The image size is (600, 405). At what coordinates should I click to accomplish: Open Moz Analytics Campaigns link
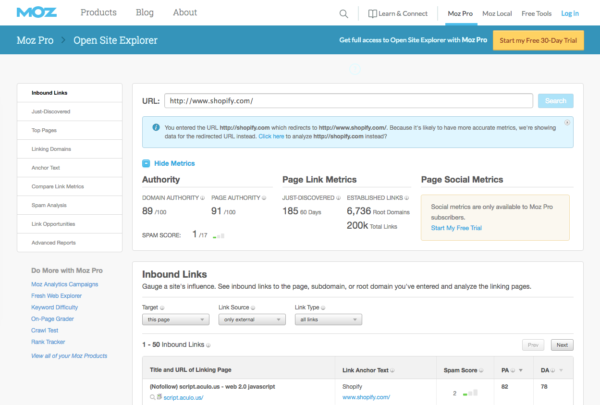pyautogui.click(x=65, y=284)
